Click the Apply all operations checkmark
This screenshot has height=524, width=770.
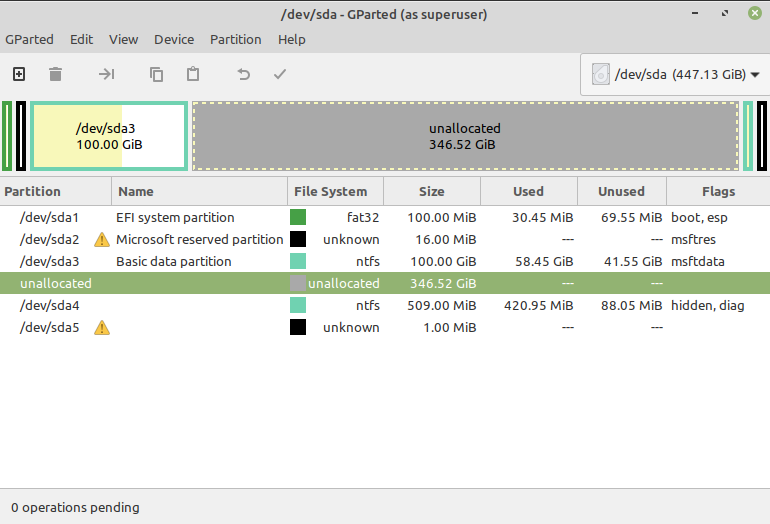click(280, 74)
